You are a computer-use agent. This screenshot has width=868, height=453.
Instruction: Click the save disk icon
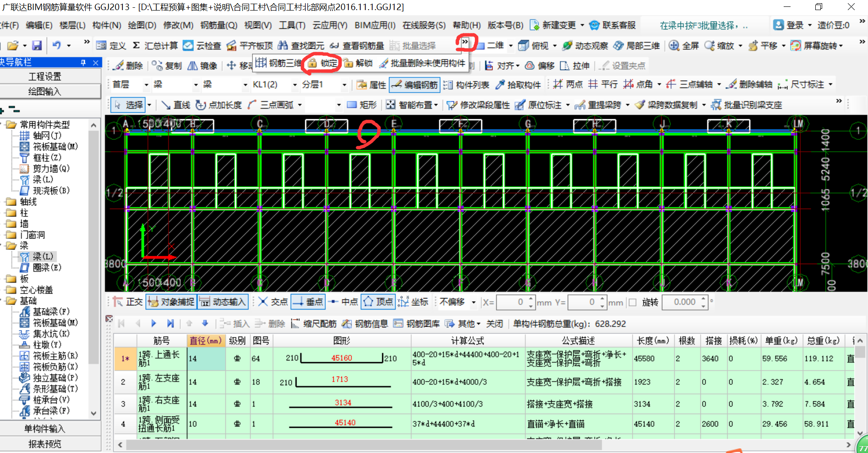[37, 45]
